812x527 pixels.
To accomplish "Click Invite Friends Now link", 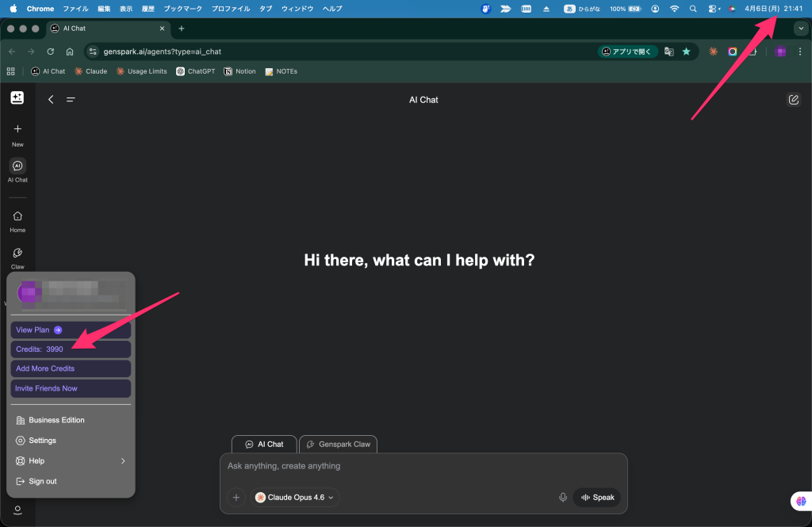I will pos(71,388).
